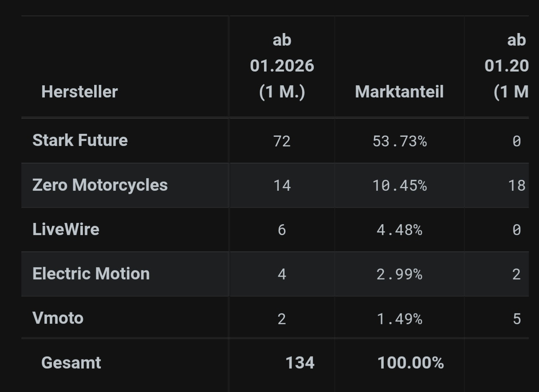Viewport: 539px width, 392px height.
Task: Click Zero Motorcycles' count value 14
Action: tap(282, 185)
